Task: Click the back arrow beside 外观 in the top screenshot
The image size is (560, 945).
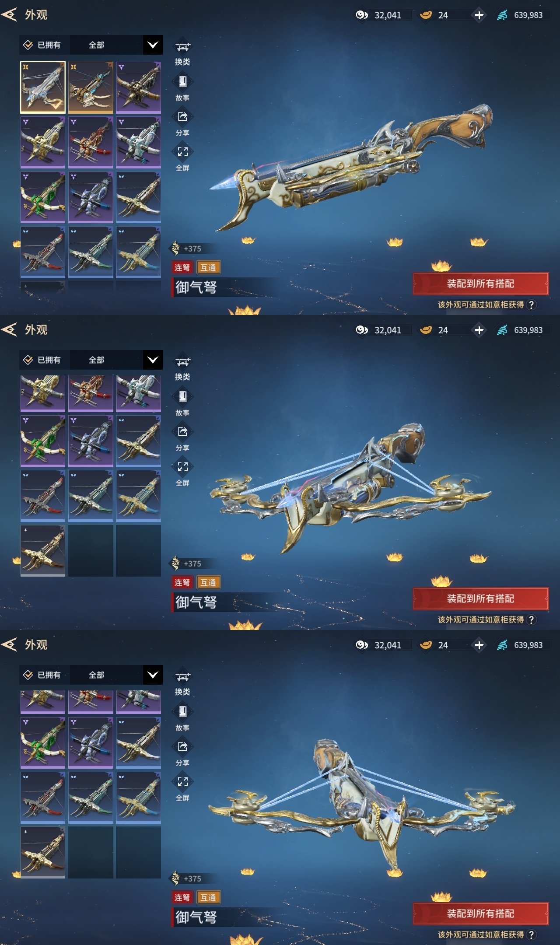Action: 9,14
